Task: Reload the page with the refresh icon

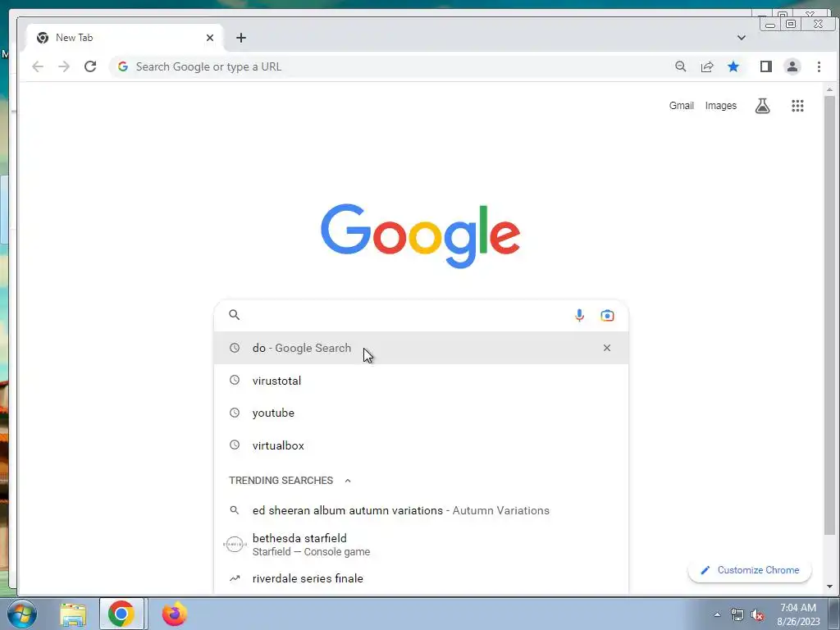Action: pyautogui.click(x=90, y=66)
